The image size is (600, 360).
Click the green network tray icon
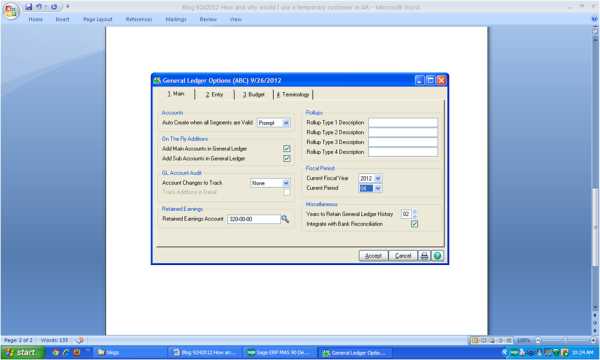click(x=556, y=353)
